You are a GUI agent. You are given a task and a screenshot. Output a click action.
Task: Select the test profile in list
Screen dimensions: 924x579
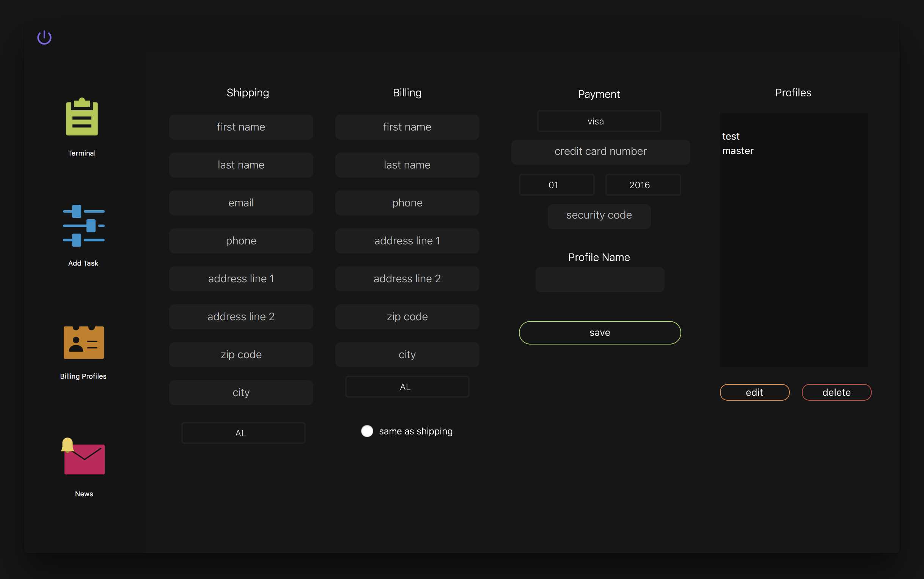pyautogui.click(x=730, y=136)
